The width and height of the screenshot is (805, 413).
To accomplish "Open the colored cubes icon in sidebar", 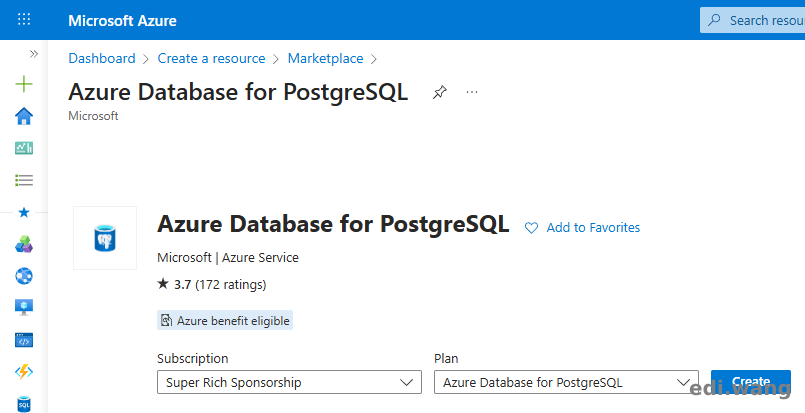I will coord(24,244).
